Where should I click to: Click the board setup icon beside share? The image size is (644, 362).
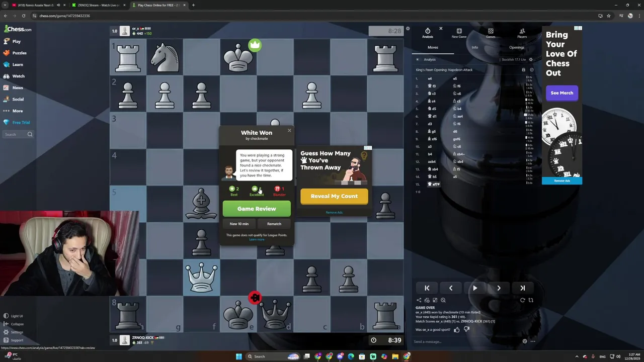pyautogui.click(x=427, y=300)
